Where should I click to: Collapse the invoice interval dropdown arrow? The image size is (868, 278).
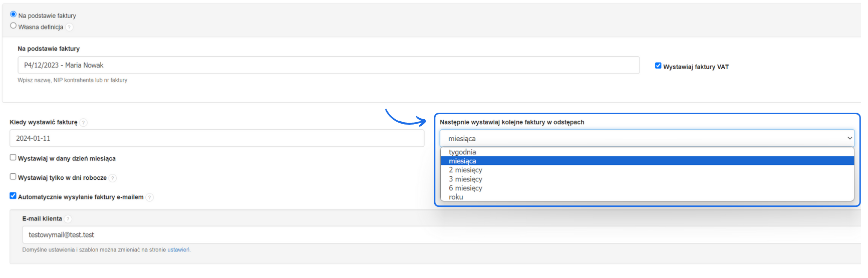[849, 138]
